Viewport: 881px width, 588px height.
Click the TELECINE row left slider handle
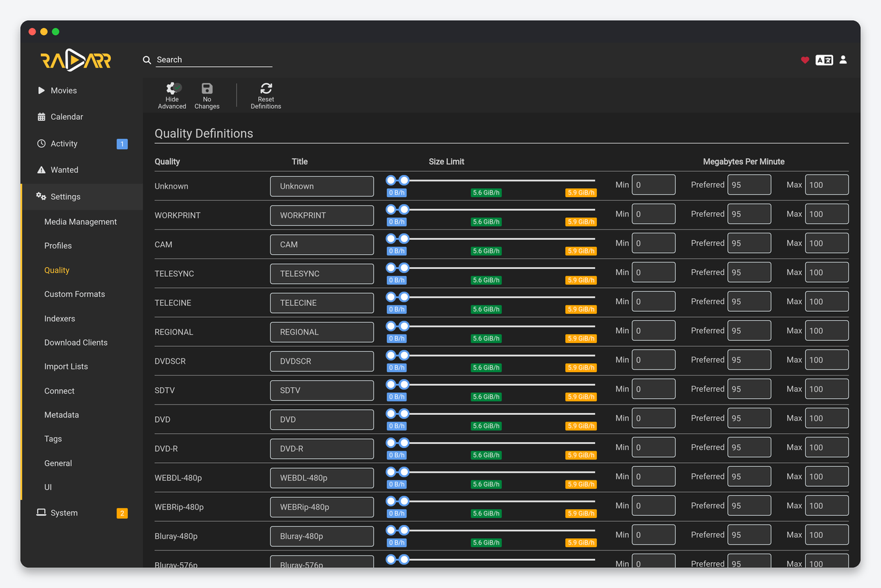pos(391,297)
